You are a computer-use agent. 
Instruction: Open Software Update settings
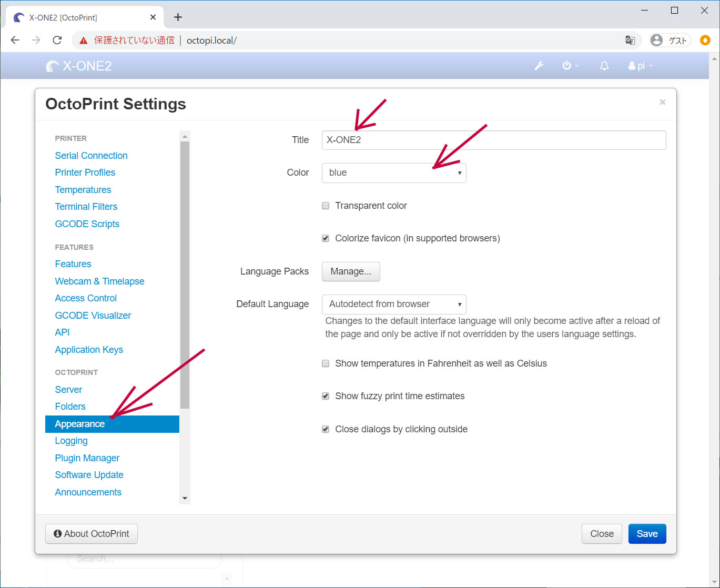pyautogui.click(x=89, y=475)
